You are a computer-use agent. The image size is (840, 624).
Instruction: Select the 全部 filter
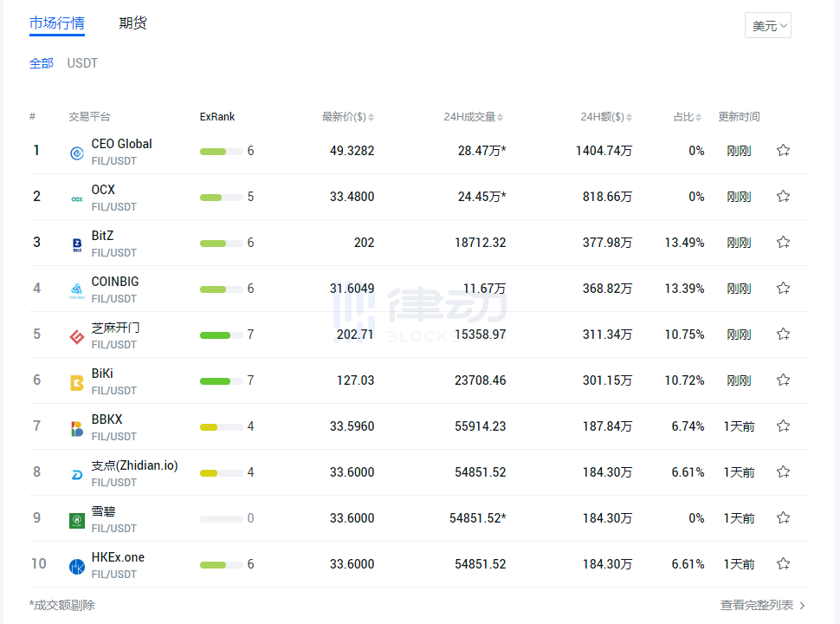42,63
